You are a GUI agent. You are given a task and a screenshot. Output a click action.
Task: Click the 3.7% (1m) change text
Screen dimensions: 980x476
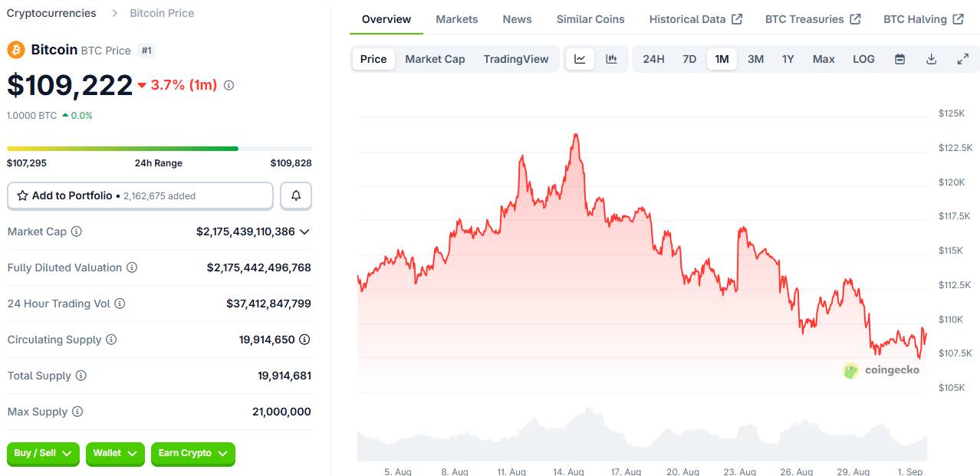click(184, 85)
